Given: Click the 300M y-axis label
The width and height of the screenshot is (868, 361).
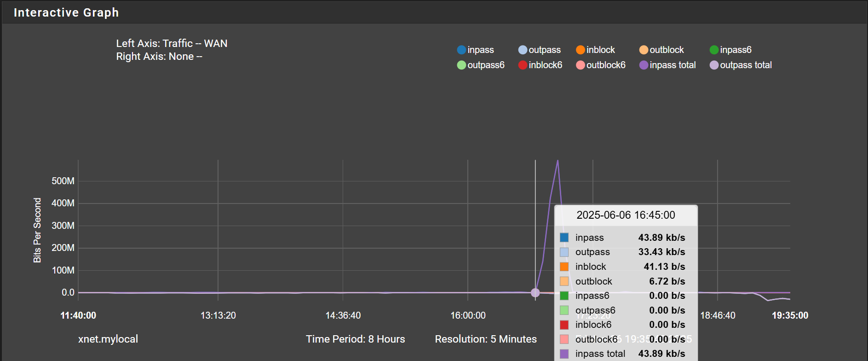Looking at the screenshot, I should point(63,226).
